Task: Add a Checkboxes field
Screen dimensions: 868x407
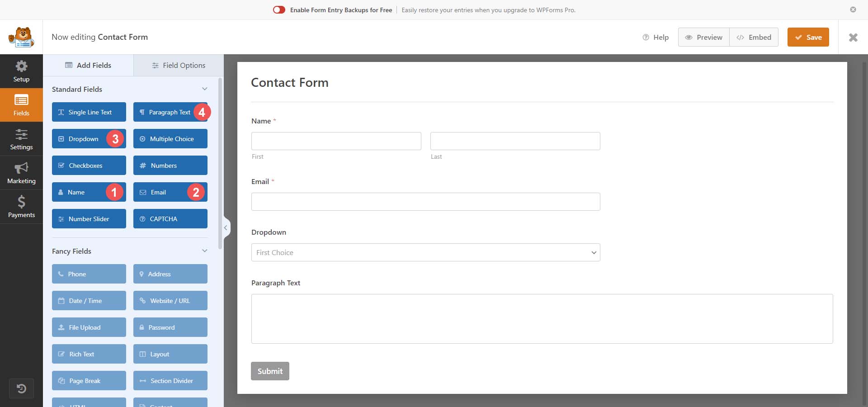Action: [89, 166]
